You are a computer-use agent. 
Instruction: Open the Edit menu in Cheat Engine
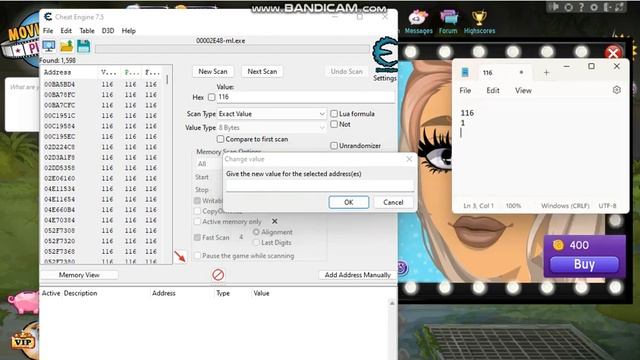click(66, 31)
